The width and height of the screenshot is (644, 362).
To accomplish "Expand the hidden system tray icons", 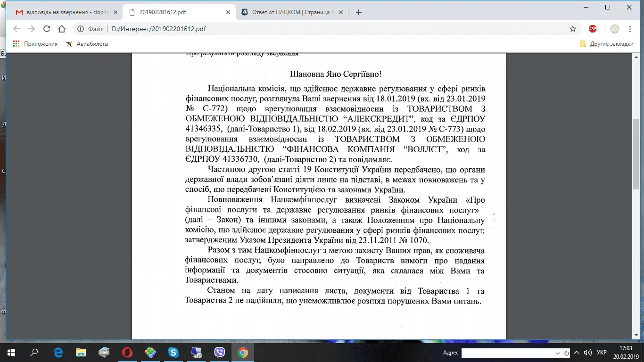I will [x=577, y=353].
